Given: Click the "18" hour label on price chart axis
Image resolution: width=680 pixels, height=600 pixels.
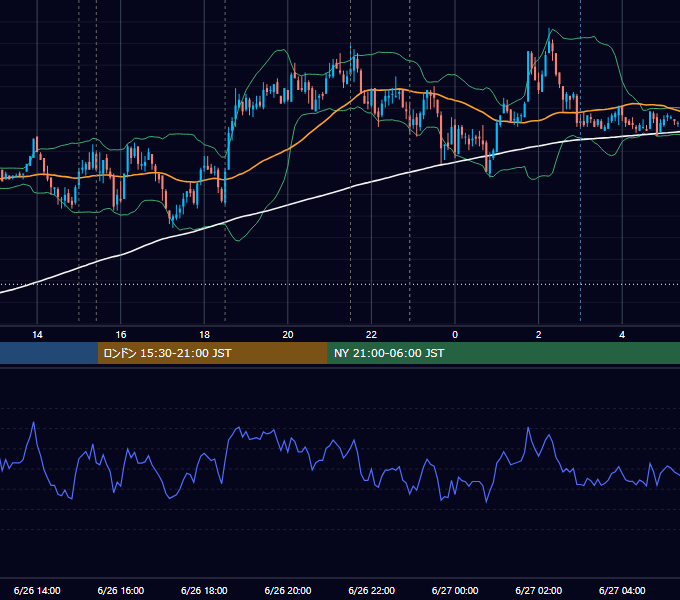Looking at the screenshot, I should [204, 334].
